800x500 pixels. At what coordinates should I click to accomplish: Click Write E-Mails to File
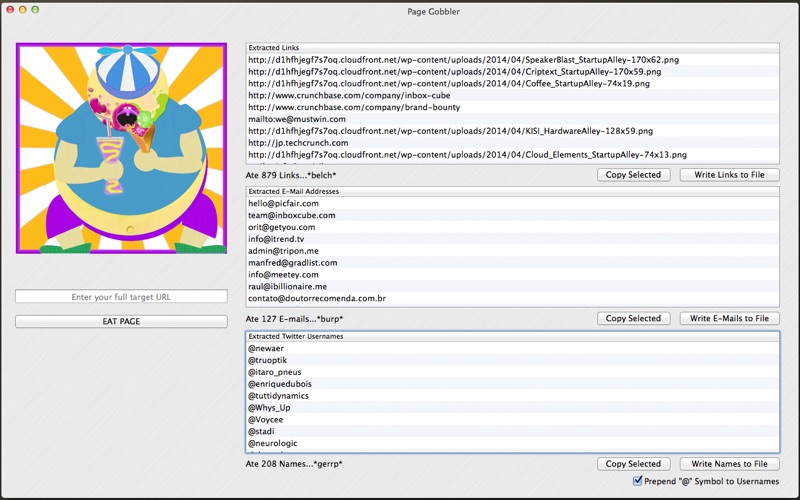coord(730,318)
